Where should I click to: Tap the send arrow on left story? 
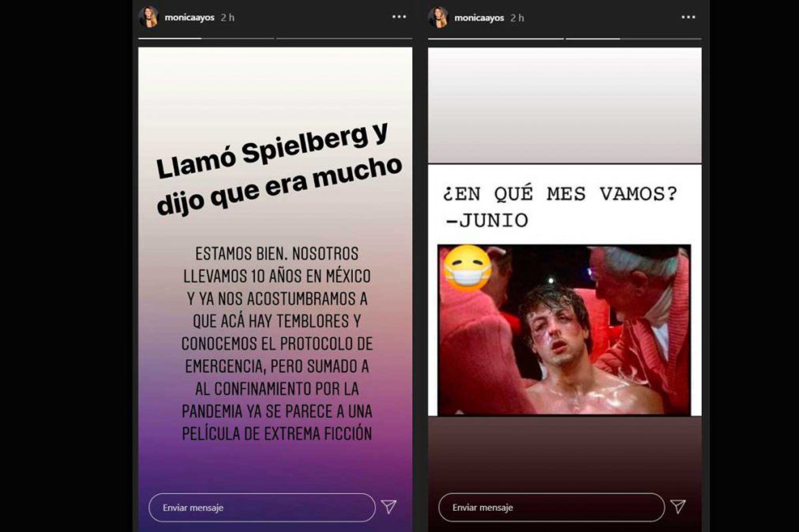(x=388, y=507)
